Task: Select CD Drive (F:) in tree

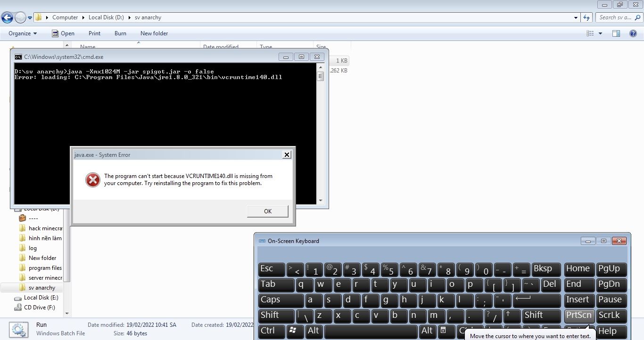Action: click(x=35, y=308)
